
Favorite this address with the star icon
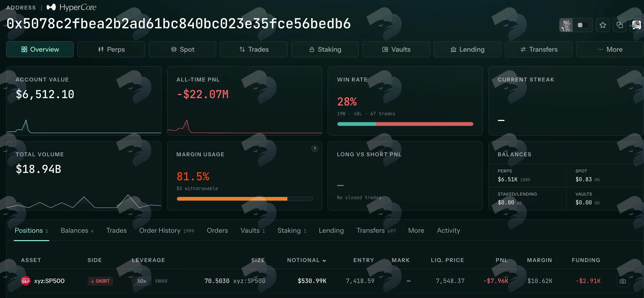603,25
